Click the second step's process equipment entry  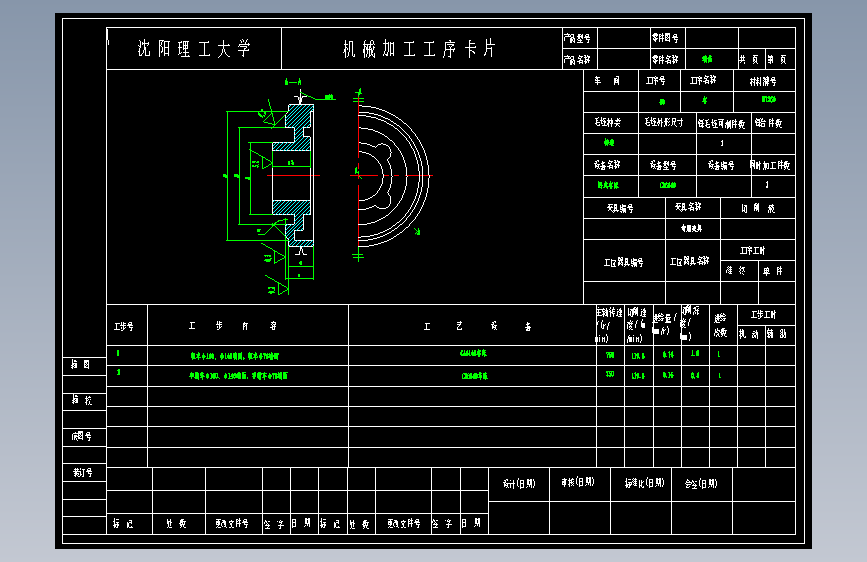(x=474, y=376)
